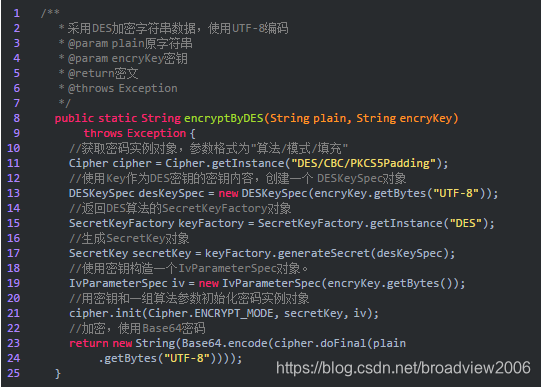Click the comment "//加密，使用Base64密码" on line 22

[x=137, y=328]
